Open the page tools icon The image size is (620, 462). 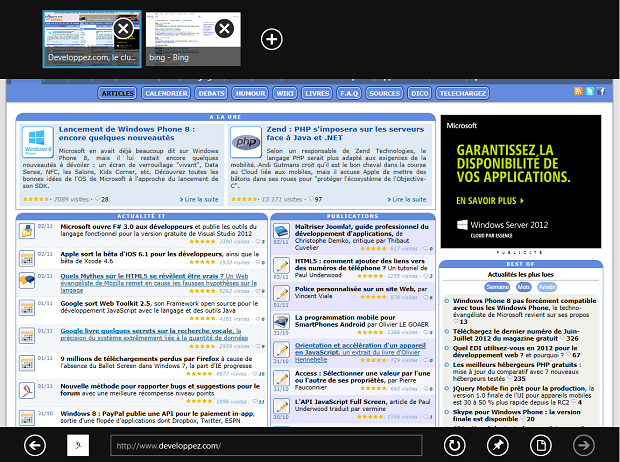click(541, 445)
